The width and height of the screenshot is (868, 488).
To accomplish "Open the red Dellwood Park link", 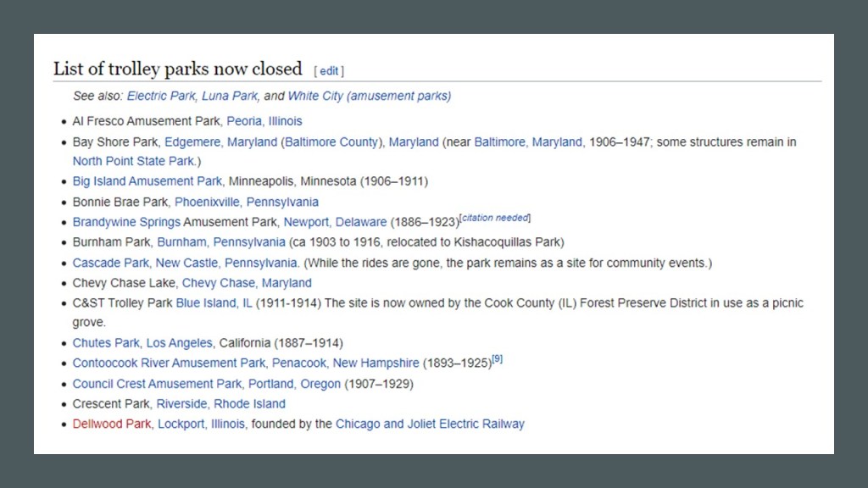I will click(x=111, y=424).
